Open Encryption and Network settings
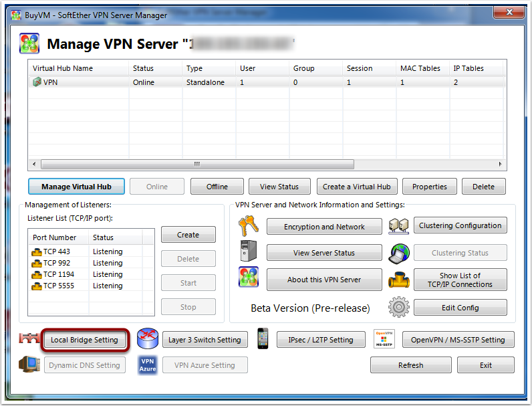The width and height of the screenshot is (532, 406). (324, 227)
